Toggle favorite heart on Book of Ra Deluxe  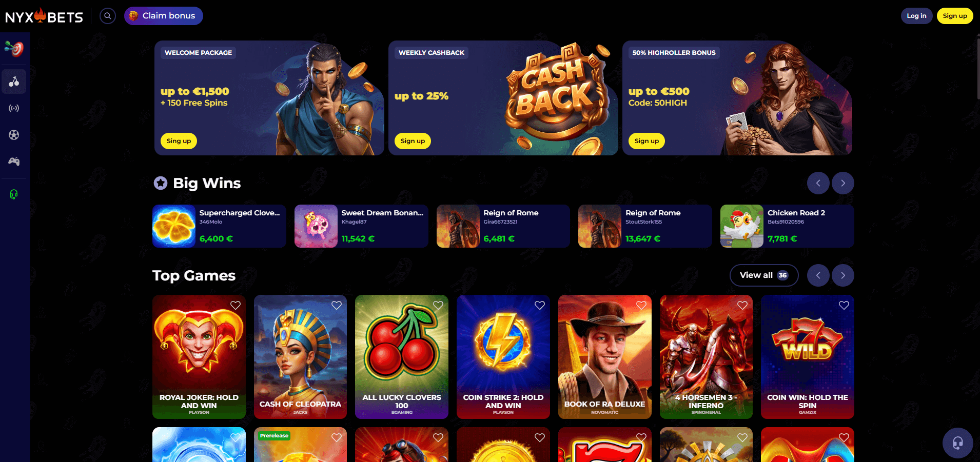[641, 305]
